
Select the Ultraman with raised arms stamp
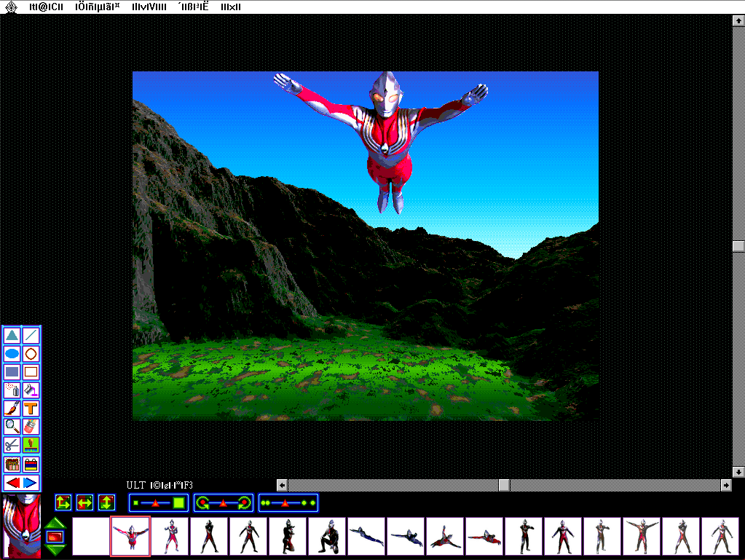pos(643,536)
